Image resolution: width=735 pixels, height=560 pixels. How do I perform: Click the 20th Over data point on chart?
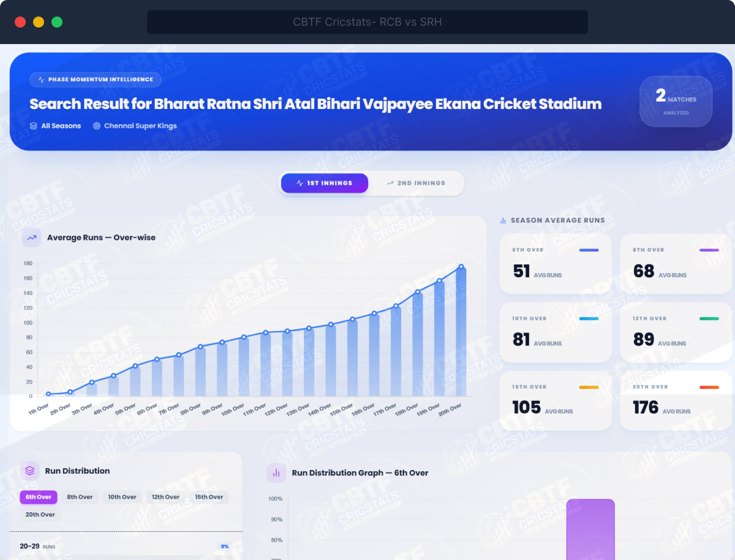tap(461, 267)
